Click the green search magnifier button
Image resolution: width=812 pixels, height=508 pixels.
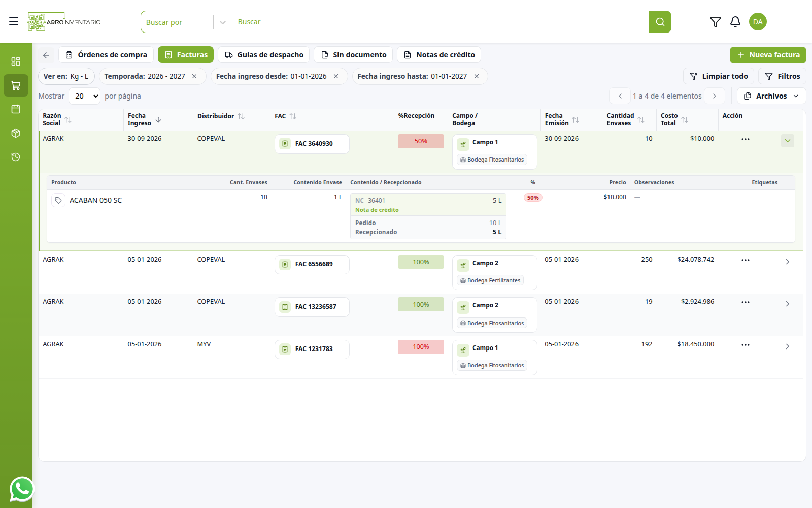pyautogui.click(x=660, y=22)
